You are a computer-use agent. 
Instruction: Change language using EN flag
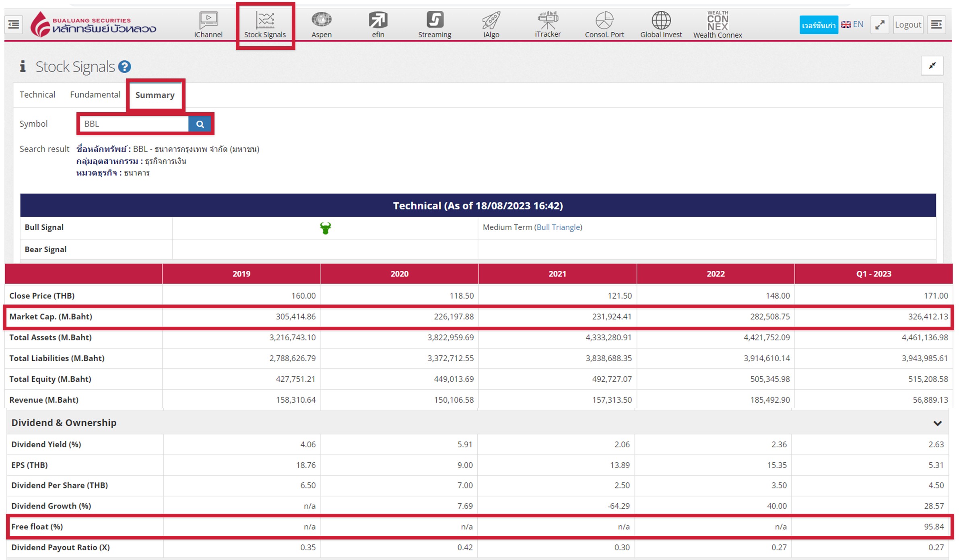click(x=852, y=25)
